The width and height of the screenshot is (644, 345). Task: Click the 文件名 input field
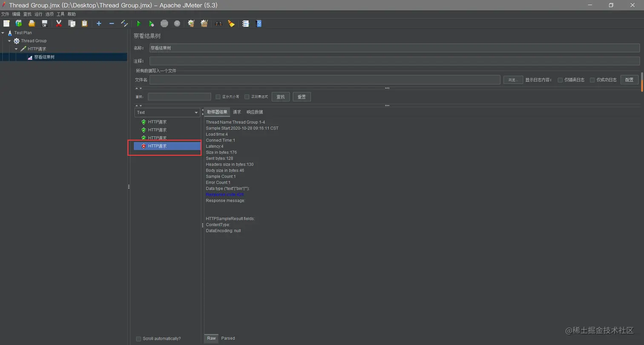pyautogui.click(x=325, y=80)
